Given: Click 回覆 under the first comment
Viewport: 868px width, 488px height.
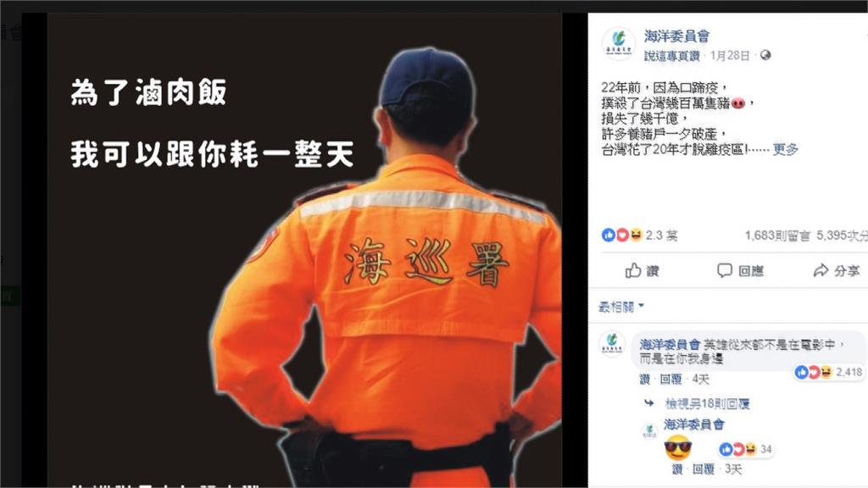Looking at the screenshot, I should point(671,379).
